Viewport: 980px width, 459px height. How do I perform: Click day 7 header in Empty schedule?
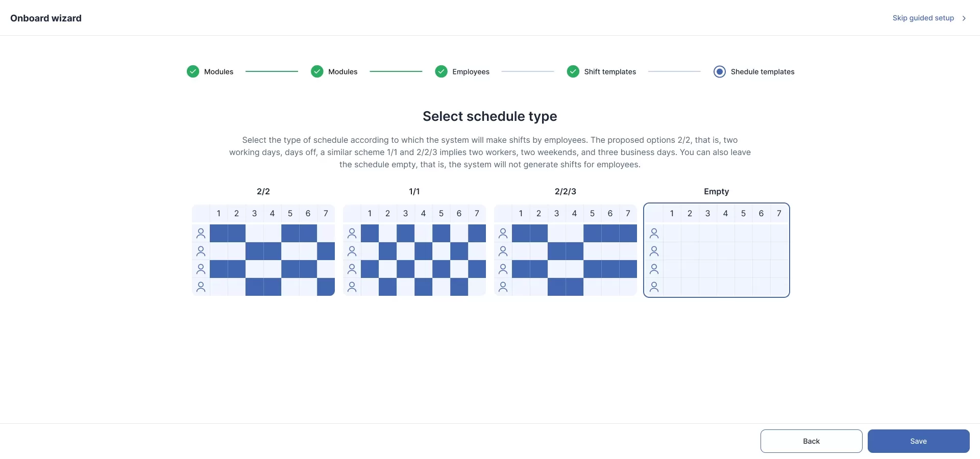click(779, 214)
